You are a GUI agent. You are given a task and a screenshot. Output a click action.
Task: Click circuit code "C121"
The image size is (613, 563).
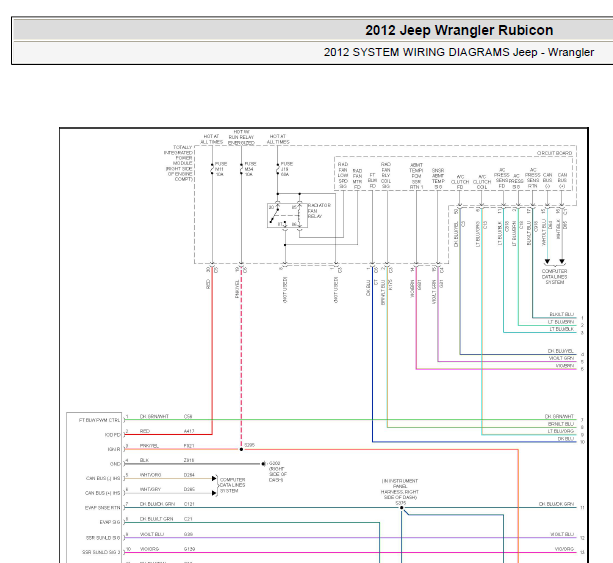tap(189, 504)
